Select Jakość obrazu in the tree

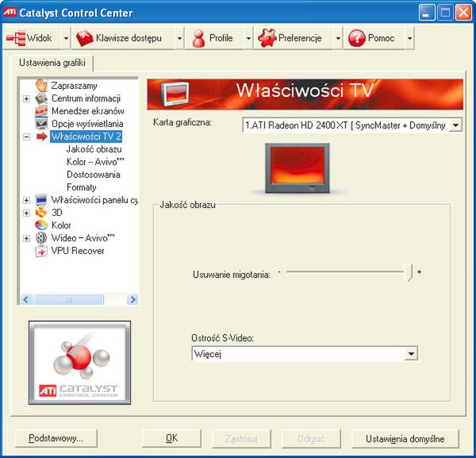(x=94, y=149)
